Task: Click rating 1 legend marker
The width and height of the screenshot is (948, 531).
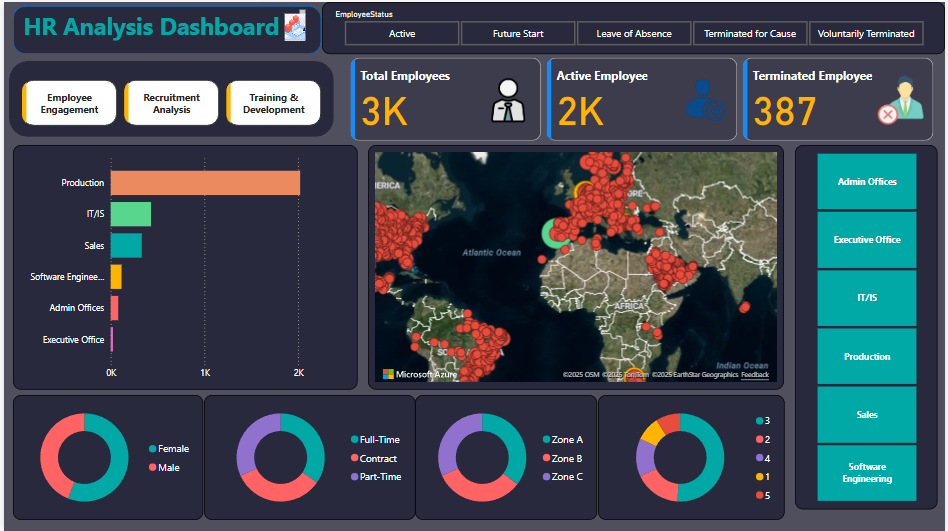Action: 759,477
